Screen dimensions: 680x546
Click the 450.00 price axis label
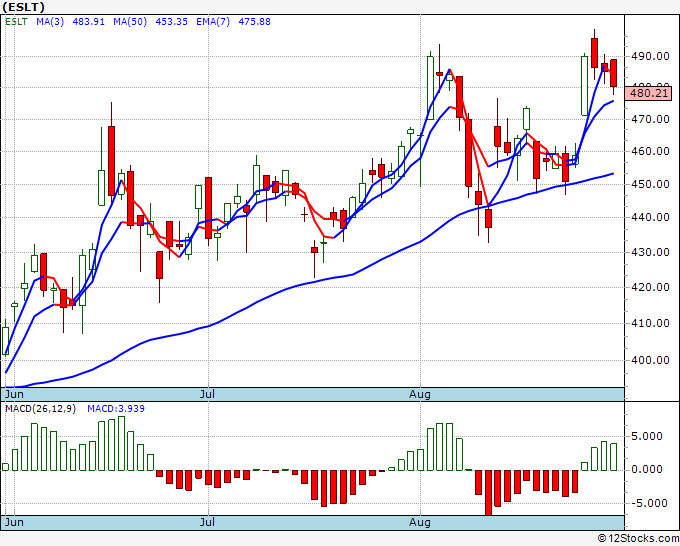pos(650,184)
